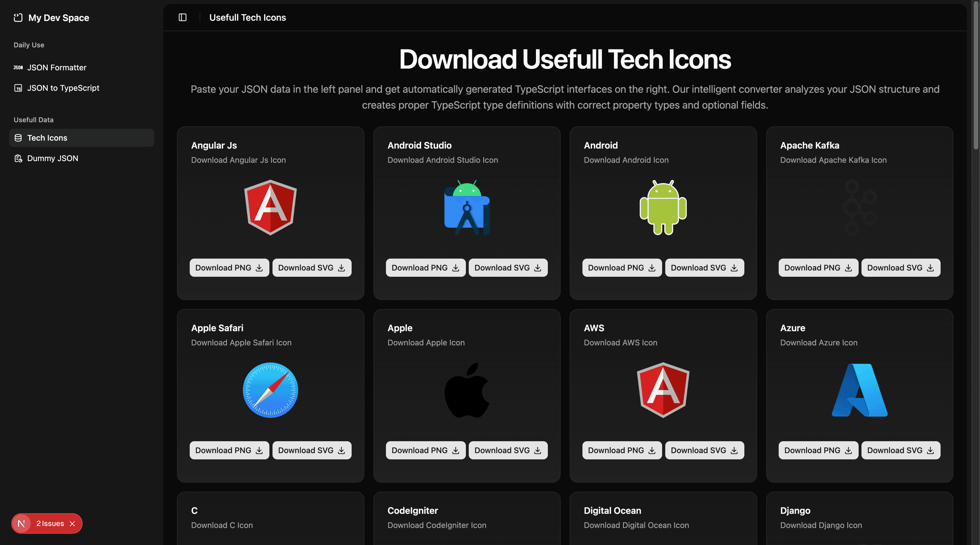
Task: Click the My Dev Space logo icon
Action: pyautogui.click(x=18, y=18)
